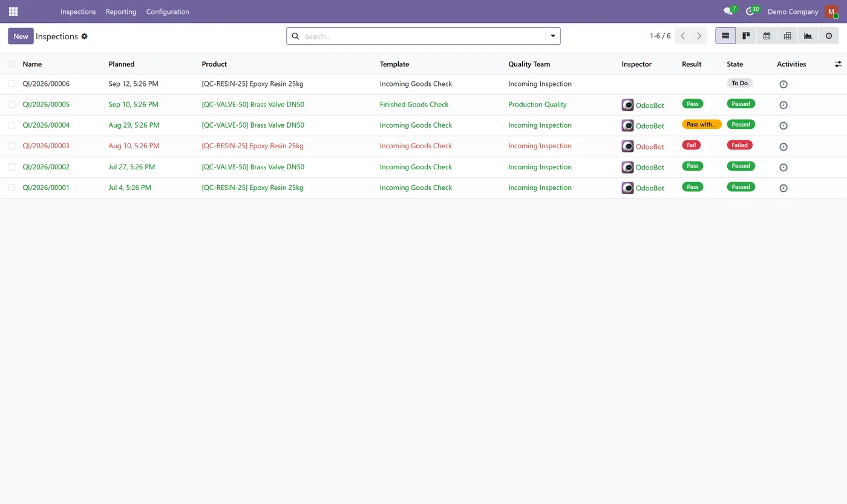The height and width of the screenshot is (504, 847).
Task: Check the box for QI/2026/00006
Action: click(11, 83)
